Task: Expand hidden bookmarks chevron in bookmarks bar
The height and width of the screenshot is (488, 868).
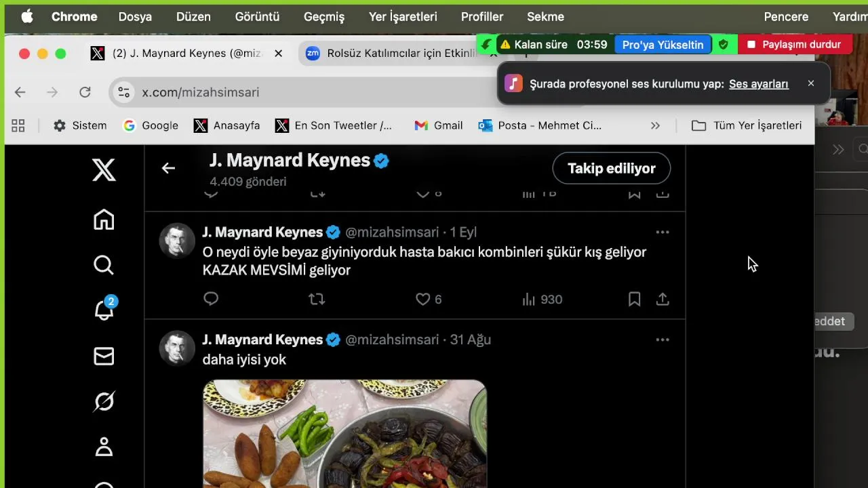Action: point(655,125)
